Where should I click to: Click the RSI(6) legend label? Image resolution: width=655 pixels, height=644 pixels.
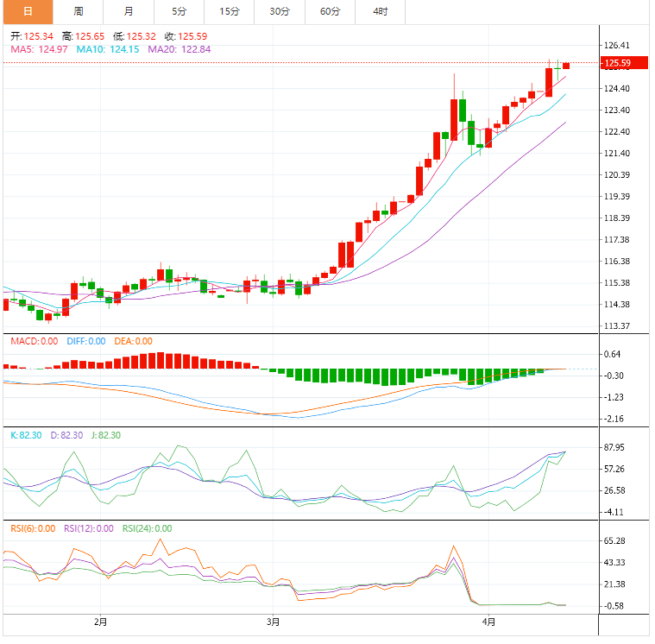[x=33, y=528]
